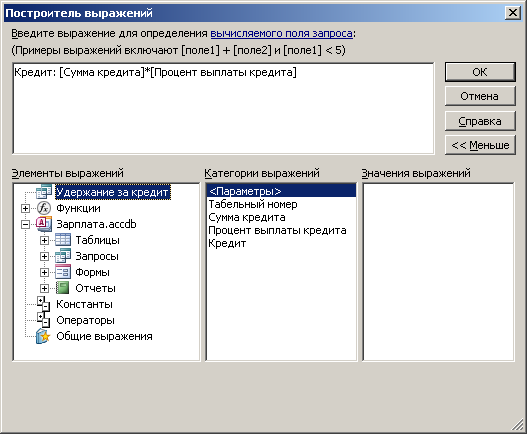Click the Операторы icon
Viewport: 527px width, 434px height.
[44, 320]
